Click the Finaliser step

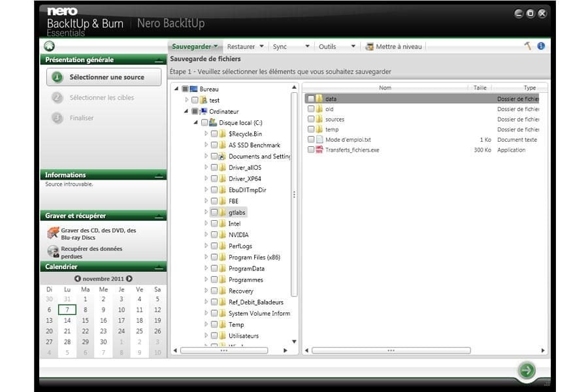[82, 118]
